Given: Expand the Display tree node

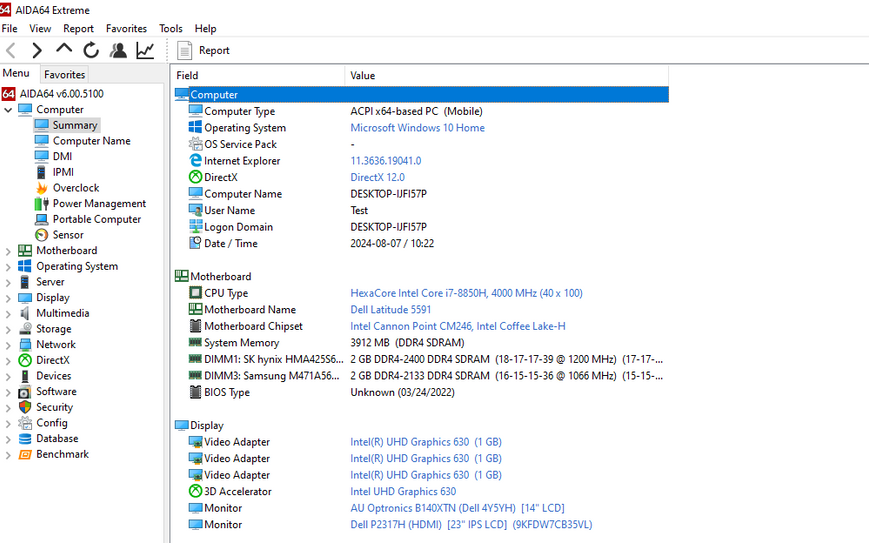Looking at the screenshot, I should (x=8, y=298).
